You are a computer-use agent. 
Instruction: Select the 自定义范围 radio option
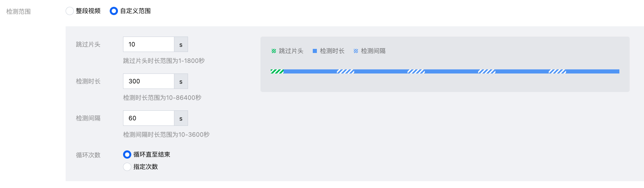[114, 11]
